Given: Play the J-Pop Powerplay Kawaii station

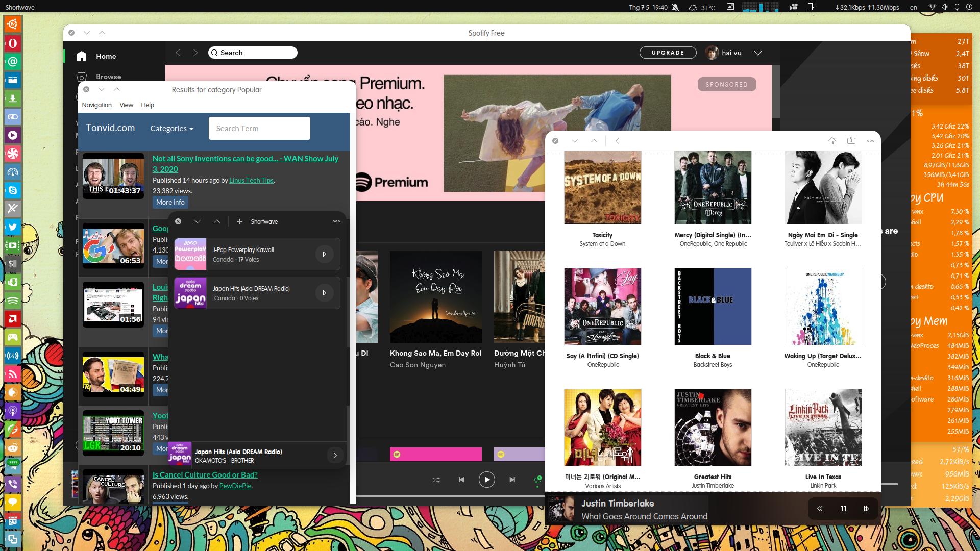Looking at the screenshot, I should click(x=324, y=254).
